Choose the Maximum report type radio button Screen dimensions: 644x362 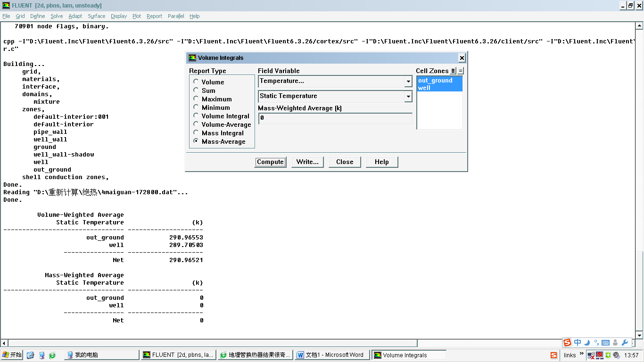click(196, 99)
